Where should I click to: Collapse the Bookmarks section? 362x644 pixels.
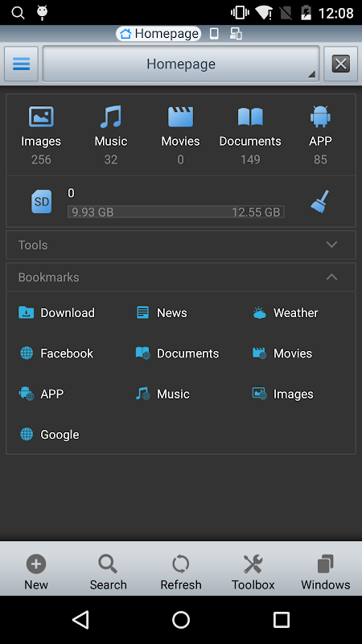pos(181,277)
